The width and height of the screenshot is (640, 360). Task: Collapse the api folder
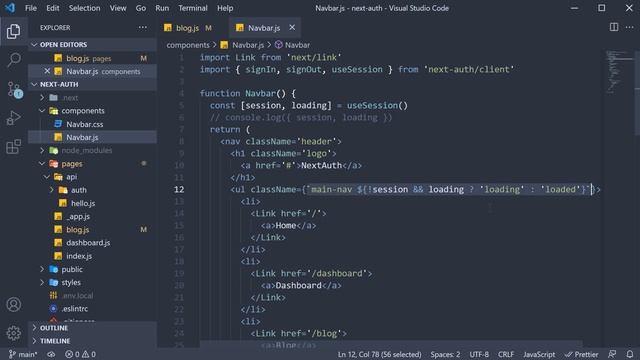tap(92, 177)
